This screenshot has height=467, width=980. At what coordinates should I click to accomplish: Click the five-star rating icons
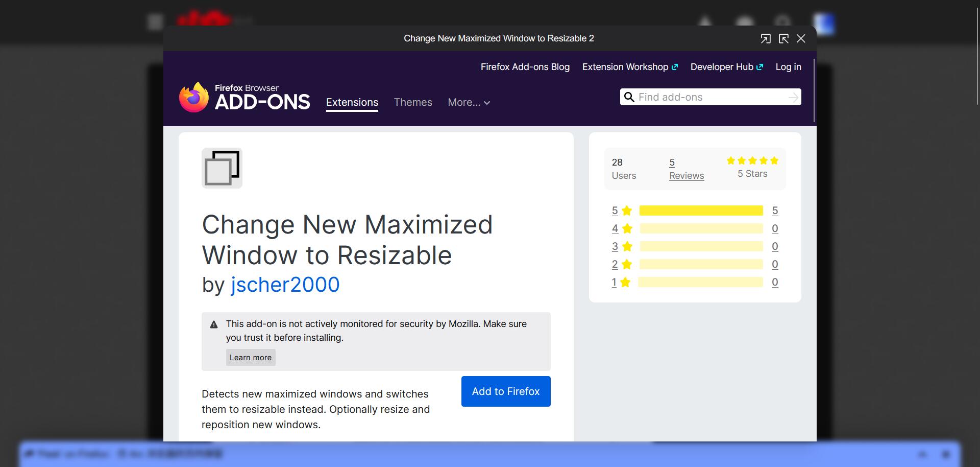pos(752,161)
